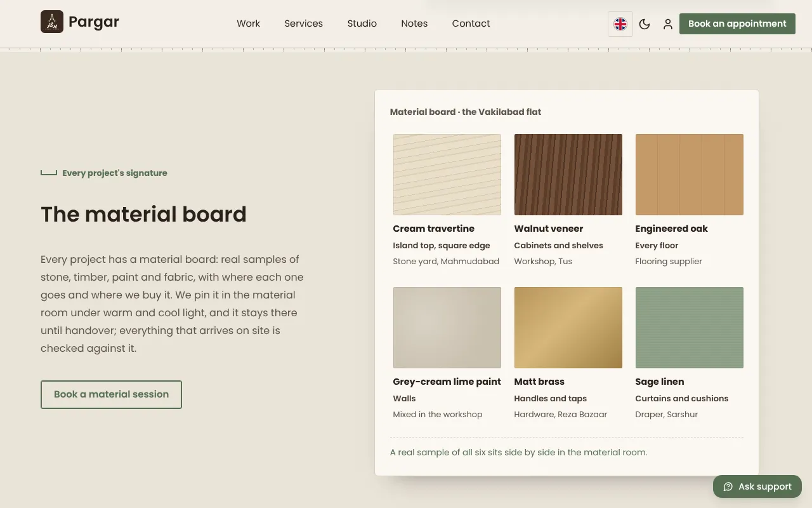Click the Pargar logo icon

click(x=52, y=22)
